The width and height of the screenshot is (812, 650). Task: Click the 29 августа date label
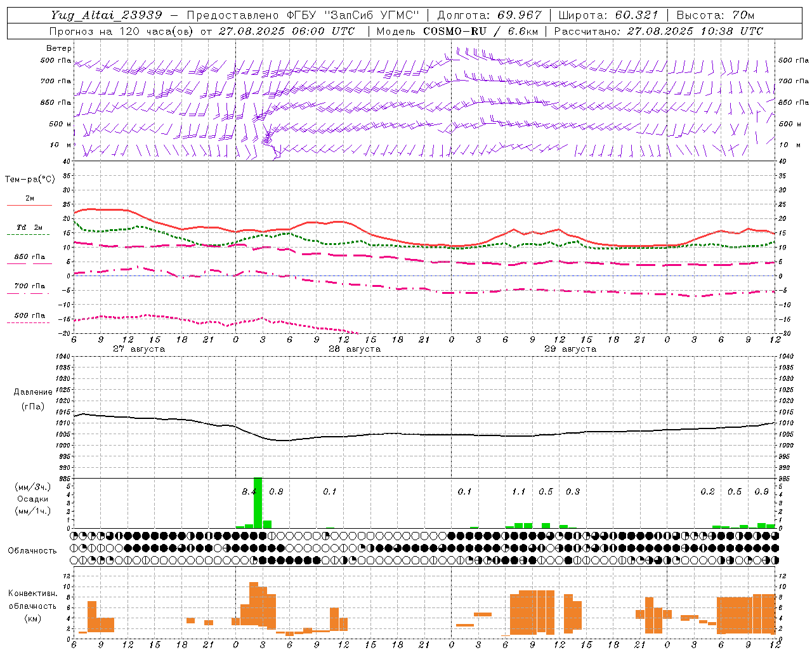coord(570,349)
